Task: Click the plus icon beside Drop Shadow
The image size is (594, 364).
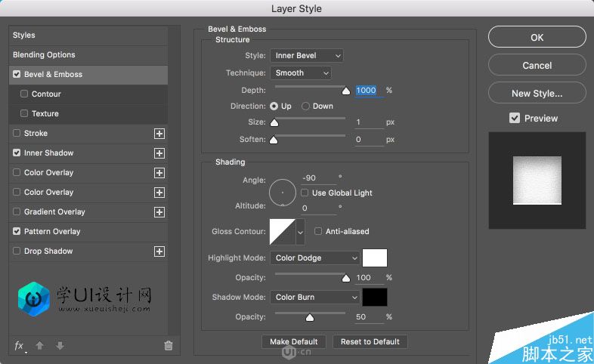Action: (x=159, y=251)
